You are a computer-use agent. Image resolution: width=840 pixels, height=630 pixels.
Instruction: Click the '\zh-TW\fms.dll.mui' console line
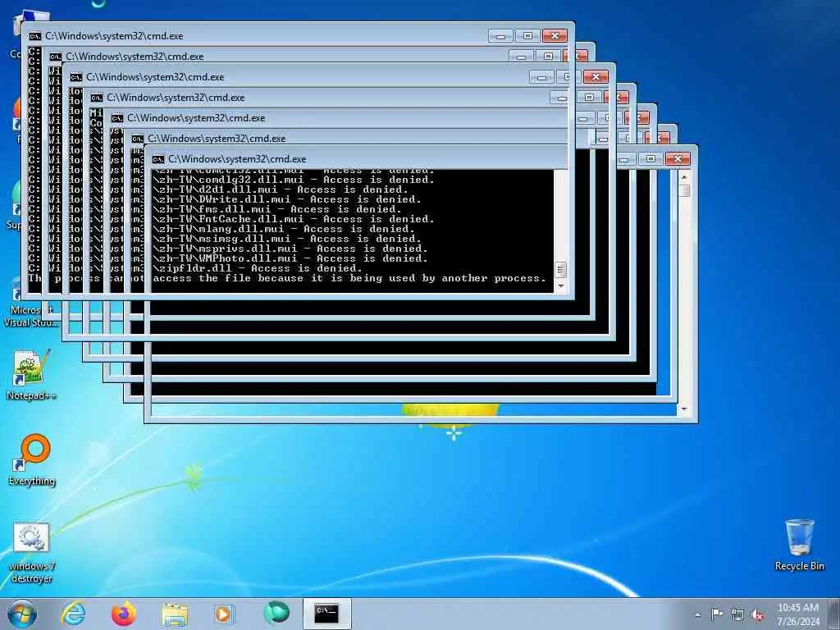click(277, 209)
